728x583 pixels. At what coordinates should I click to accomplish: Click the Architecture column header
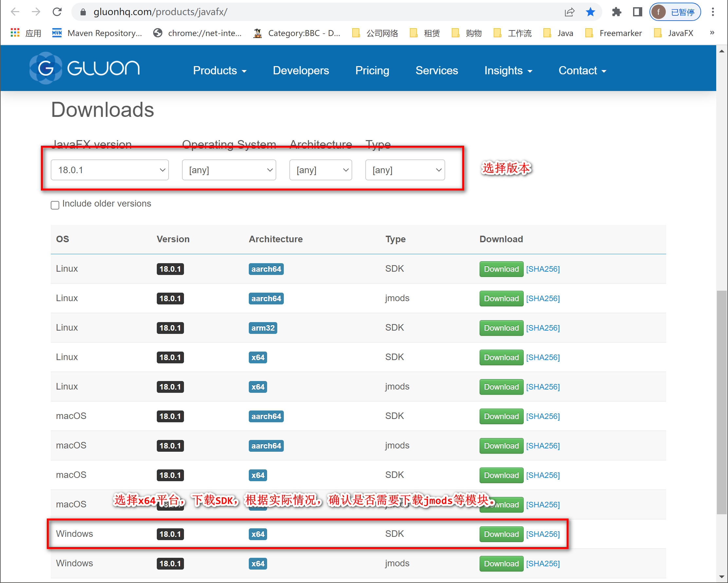point(276,239)
